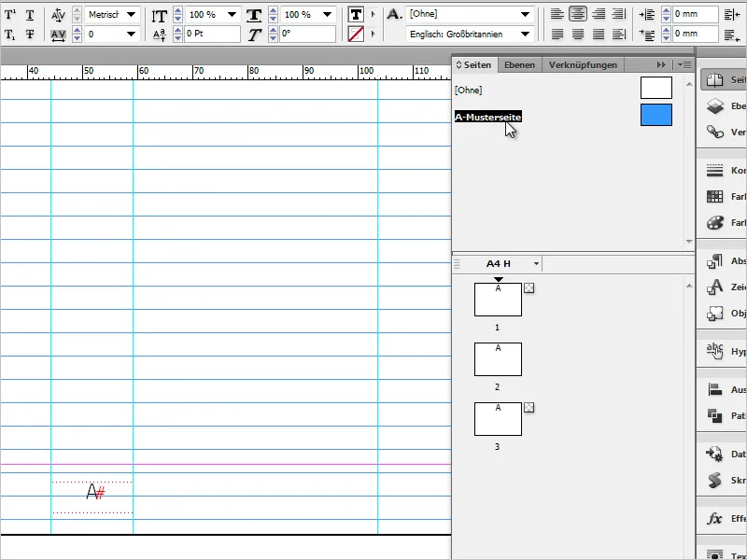Open Zeichenformate panel from dock

click(725, 287)
